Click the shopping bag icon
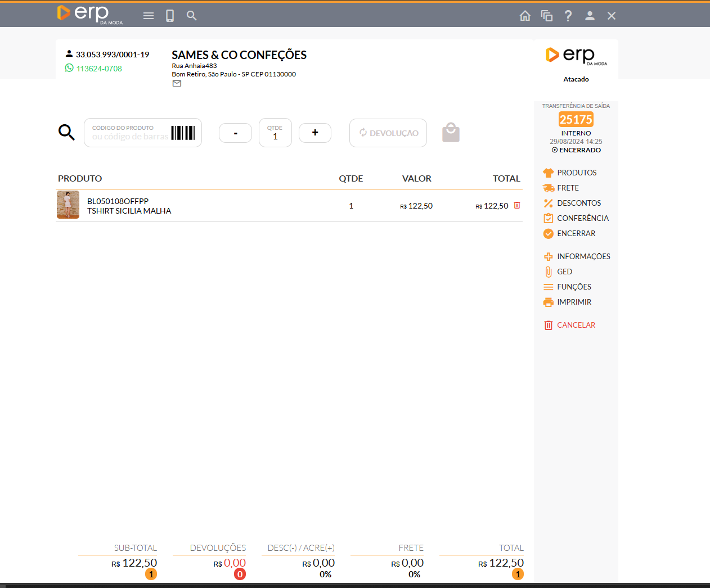 [x=451, y=133]
